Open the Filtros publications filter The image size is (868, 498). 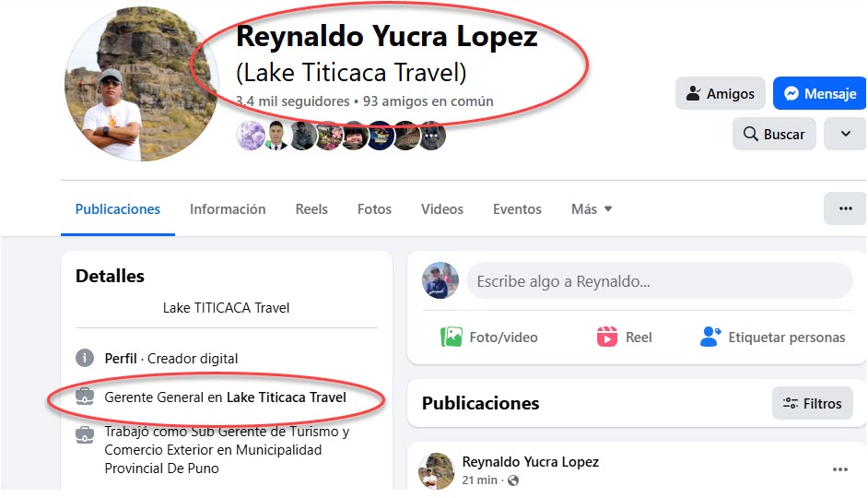click(812, 403)
